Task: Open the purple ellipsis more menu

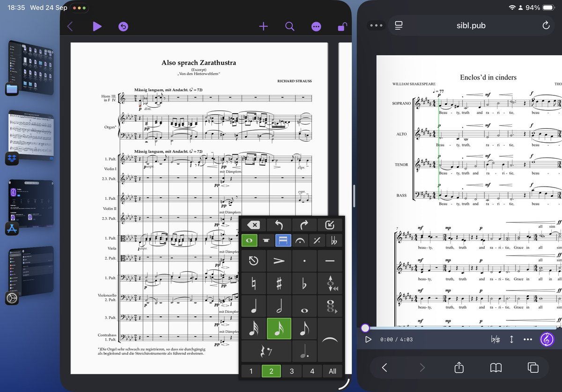Action: (x=316, y=27)
